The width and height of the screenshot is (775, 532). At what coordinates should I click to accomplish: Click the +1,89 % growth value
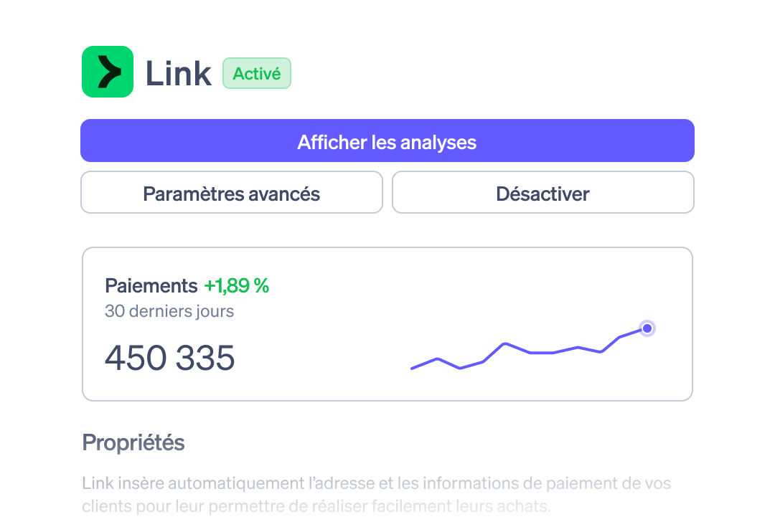point(236,285)
